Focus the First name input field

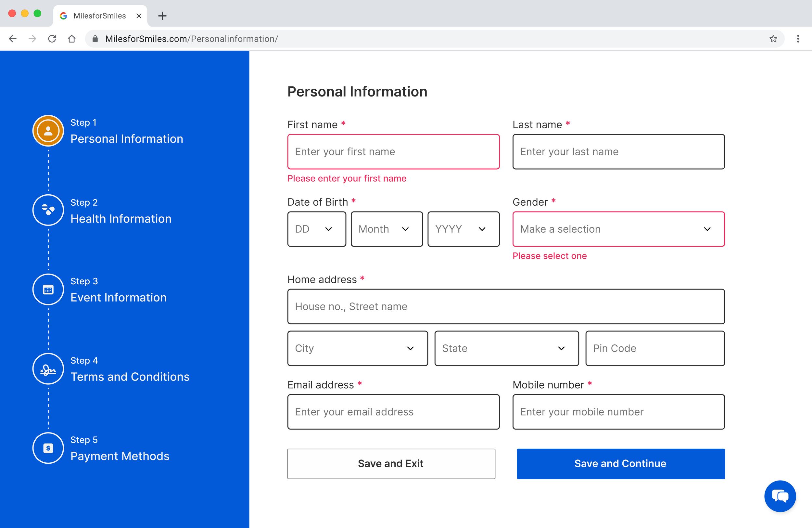tap(393, 151)
